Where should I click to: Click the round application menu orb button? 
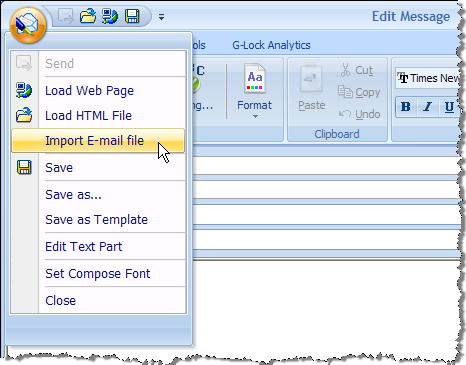(28, 25)
